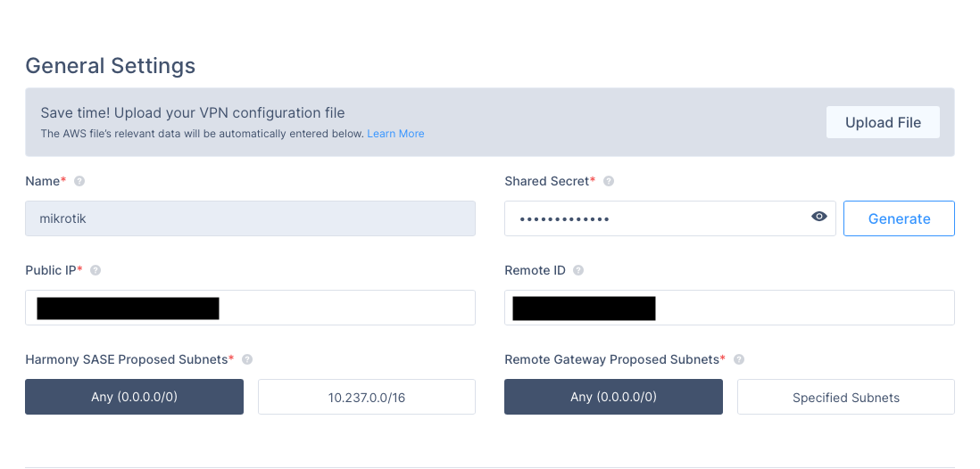Click the Save time upload banner text
This screenshot has height=469, width=980.
[x=193, y=113]
